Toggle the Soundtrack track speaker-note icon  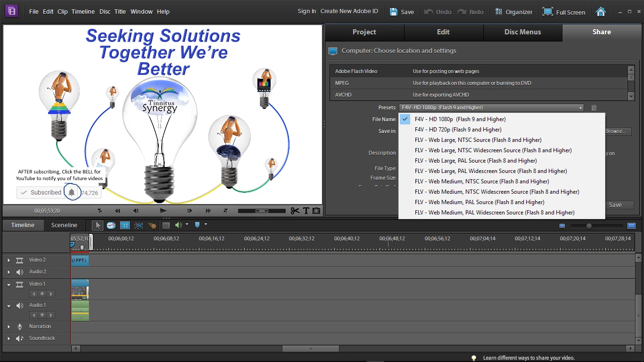tap(20, 338)
